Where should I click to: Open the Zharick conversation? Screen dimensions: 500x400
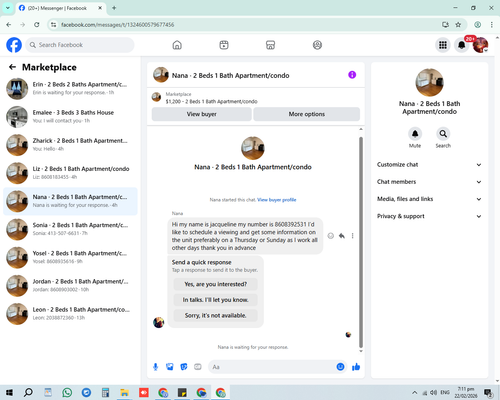pos(70,145)
